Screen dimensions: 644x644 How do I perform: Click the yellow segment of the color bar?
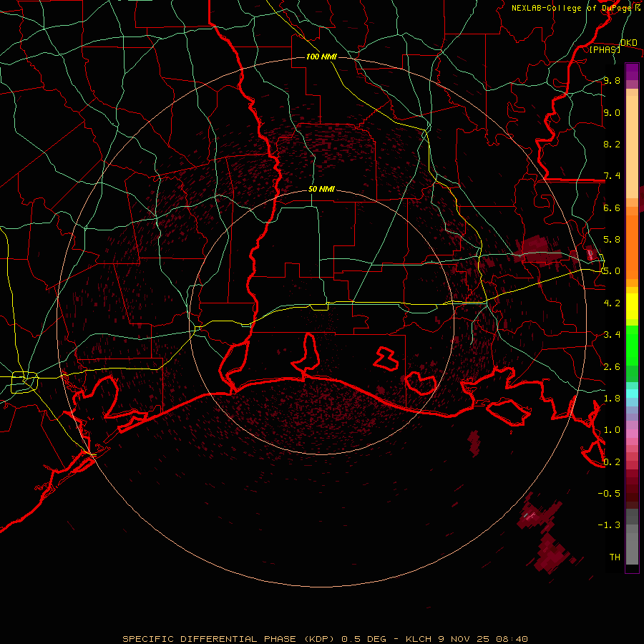click(x=632, y=306)
